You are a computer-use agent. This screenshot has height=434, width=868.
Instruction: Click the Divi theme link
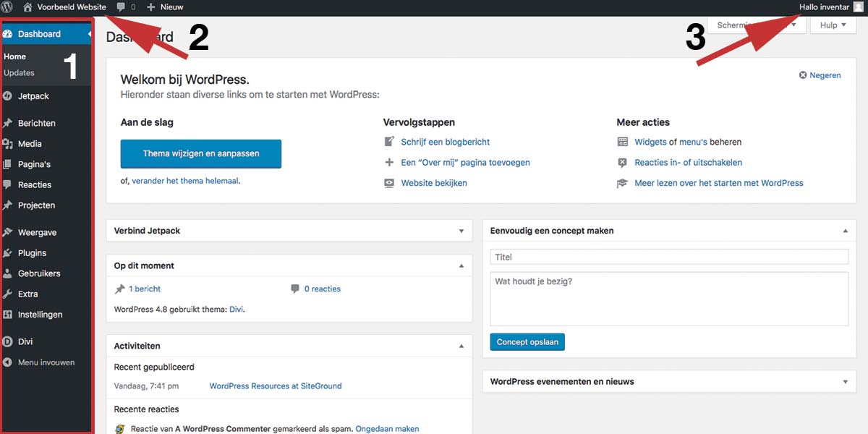click(x=236, y=309)
